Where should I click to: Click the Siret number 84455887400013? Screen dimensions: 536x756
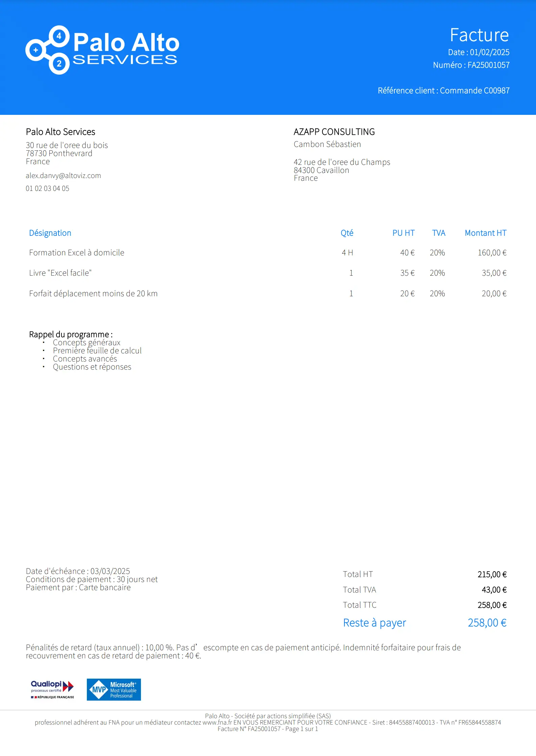pyautogui.click(x=412, y=723)
